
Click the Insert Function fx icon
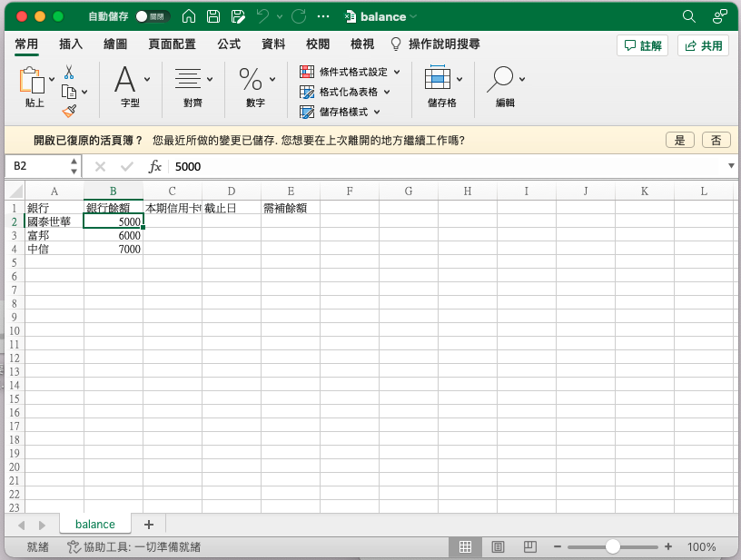click(x=155, y=166)
